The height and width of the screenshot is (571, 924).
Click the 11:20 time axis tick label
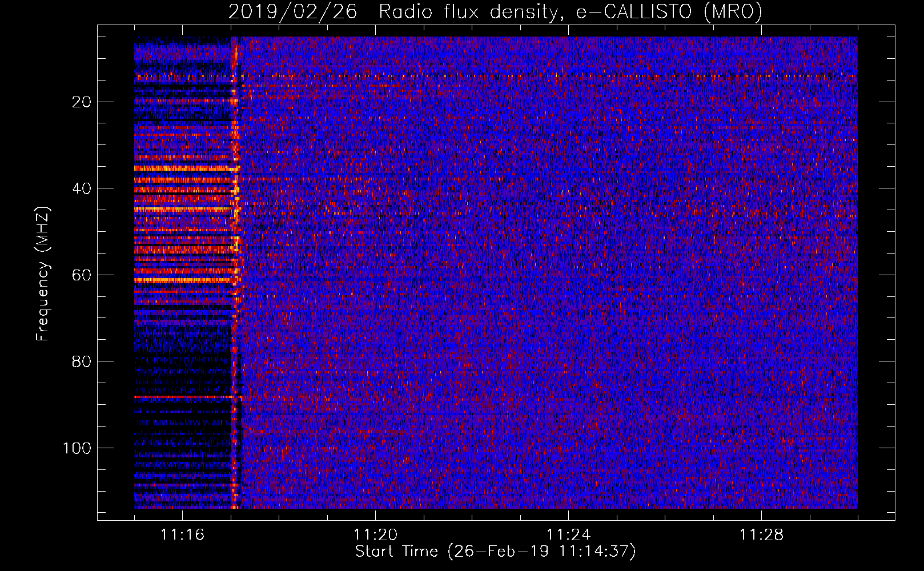pyautogui.click(x=375, y=534)
